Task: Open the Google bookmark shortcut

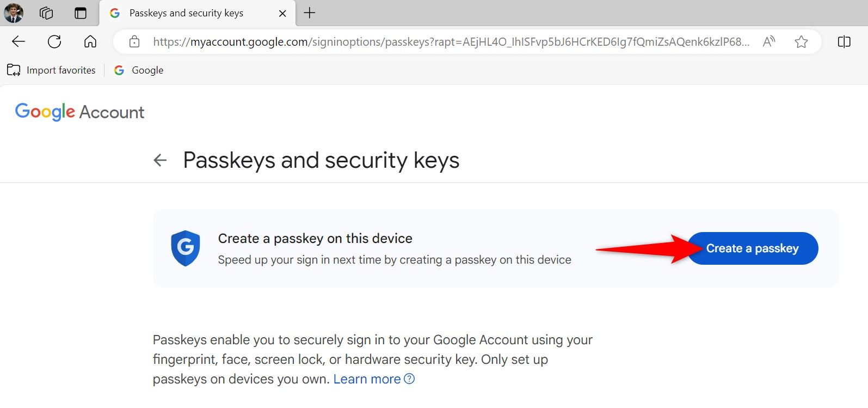Action: 138,70
